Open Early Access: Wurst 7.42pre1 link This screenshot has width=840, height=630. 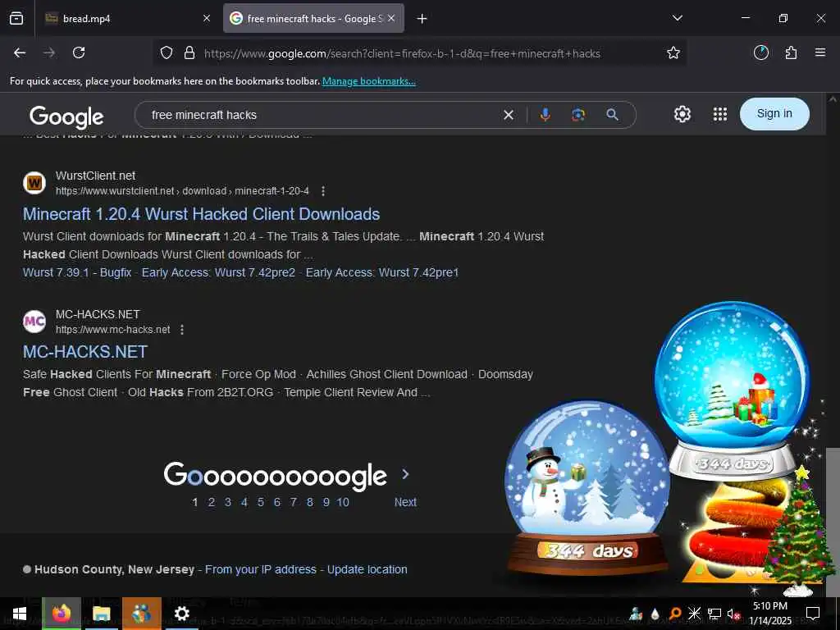click(382, 272)
